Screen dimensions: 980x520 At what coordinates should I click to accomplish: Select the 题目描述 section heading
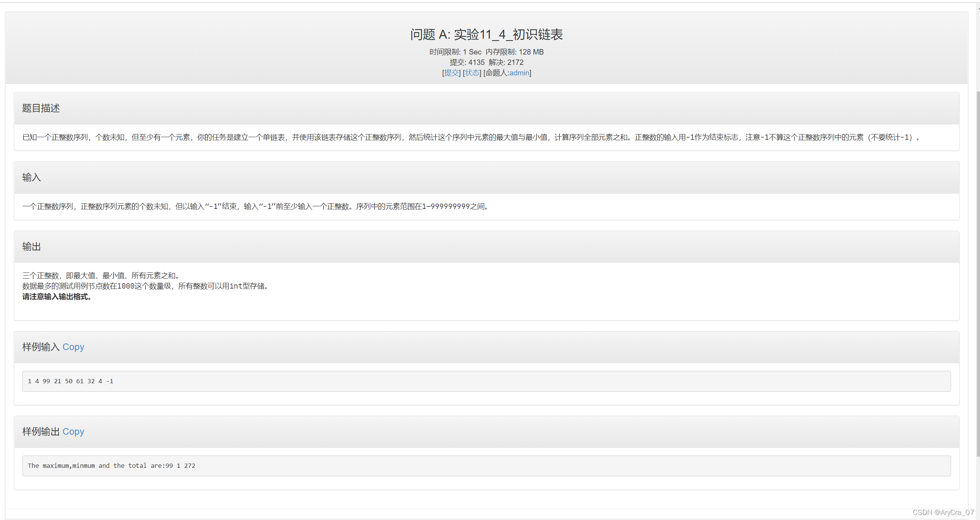click(41, 108)
